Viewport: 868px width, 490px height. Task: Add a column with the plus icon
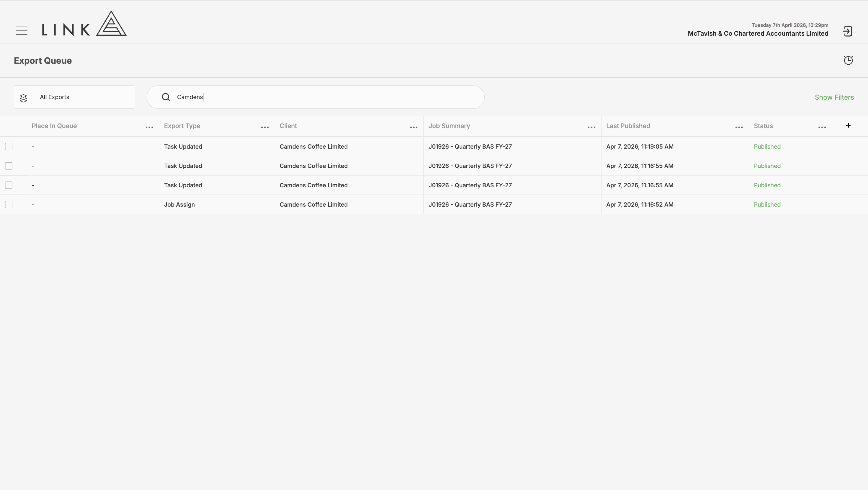pyautogui.click(x=848, y=125)
